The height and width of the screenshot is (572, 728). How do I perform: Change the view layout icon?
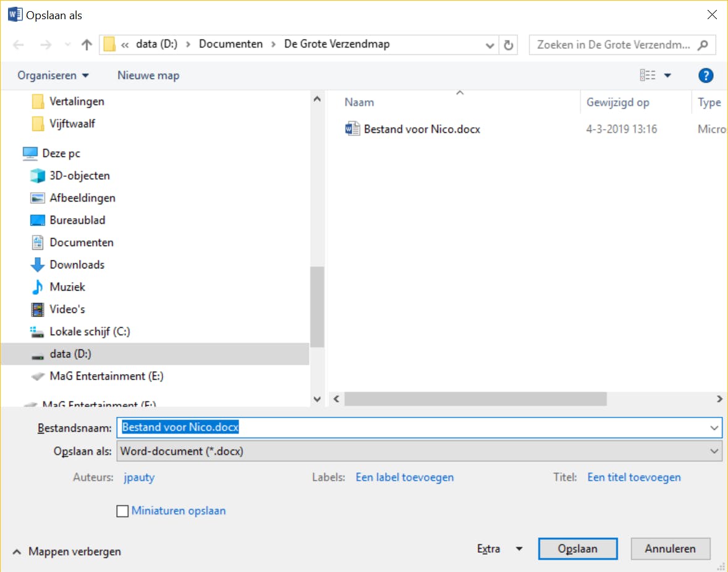click(647, 75)
